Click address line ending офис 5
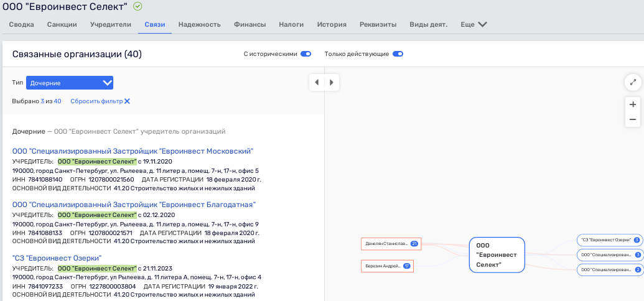The width and height of the screenshot is (644, 301). (136, 170)
